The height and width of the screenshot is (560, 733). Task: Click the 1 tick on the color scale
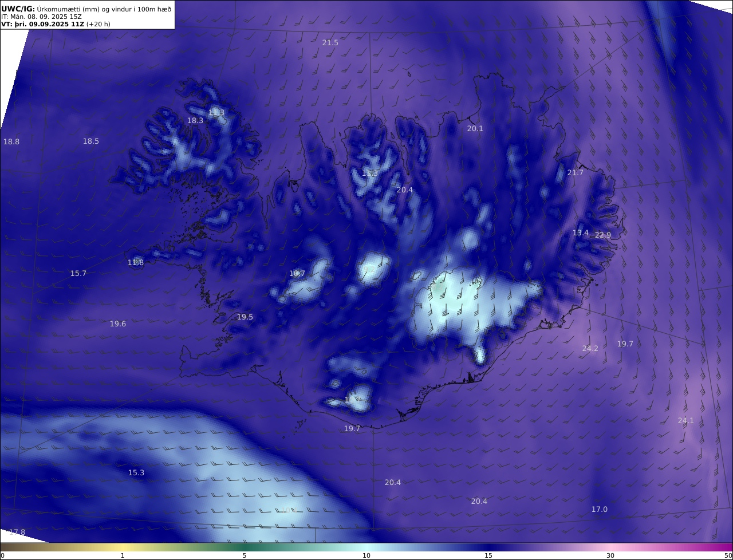[123, 556]
